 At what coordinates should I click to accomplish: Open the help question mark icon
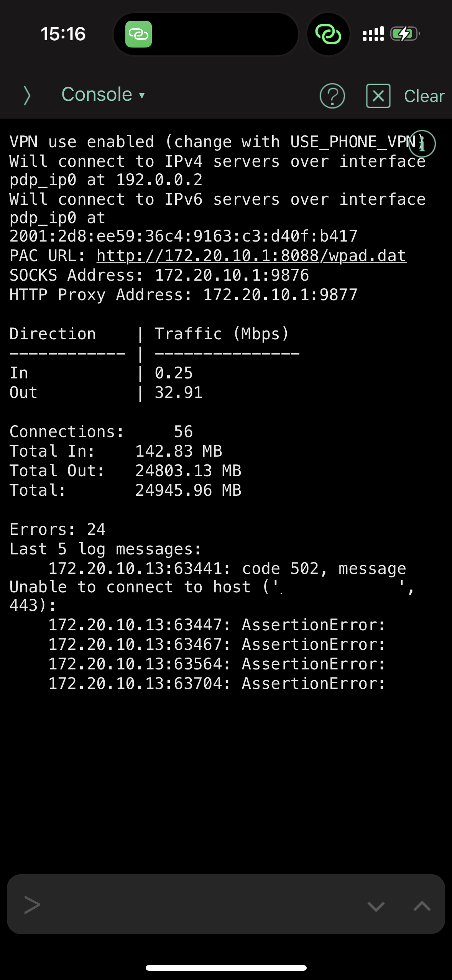pyautogui.click(x=332, y=96)
